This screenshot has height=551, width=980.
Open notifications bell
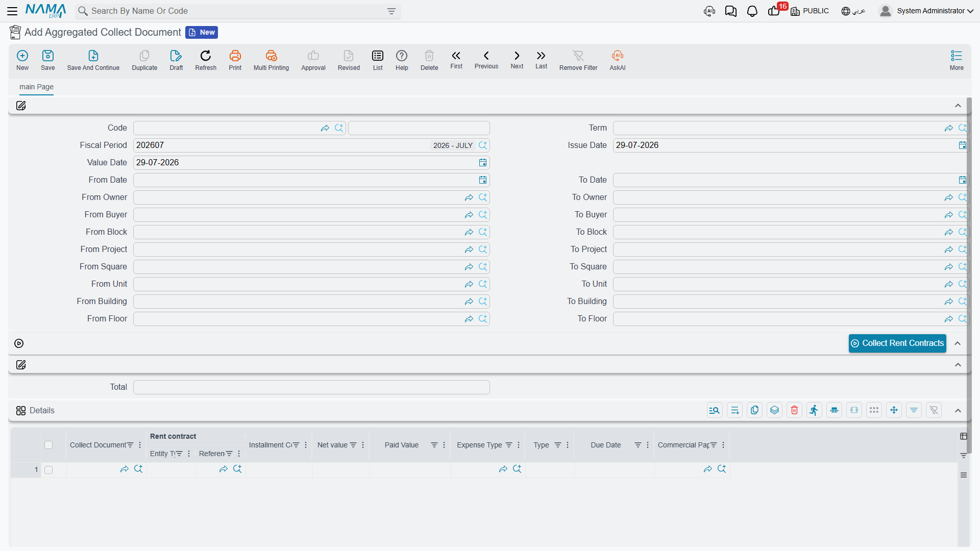click(x=752, y=11)
